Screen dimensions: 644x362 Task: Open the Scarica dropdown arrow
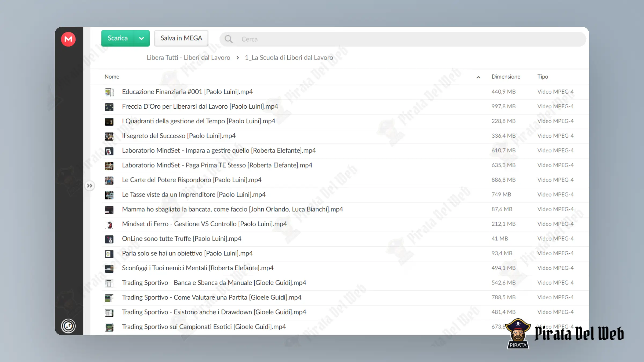pos(141,38)
